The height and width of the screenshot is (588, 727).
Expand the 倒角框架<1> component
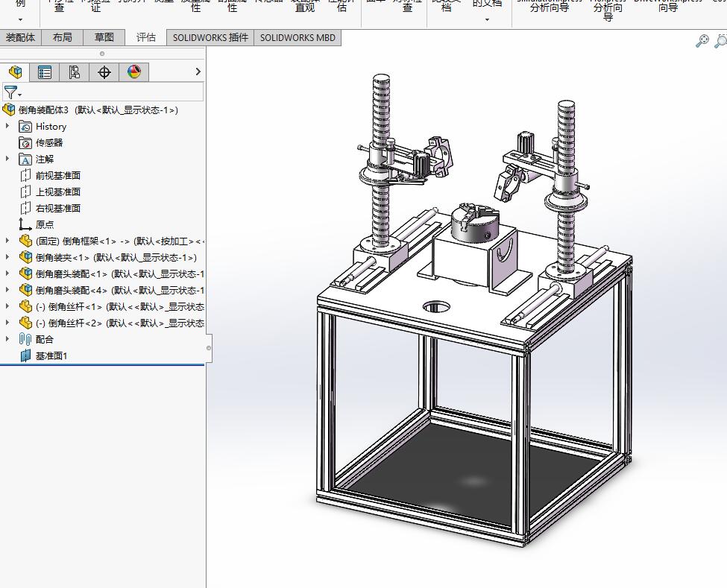pyautogui.click(x=7, y=241)
